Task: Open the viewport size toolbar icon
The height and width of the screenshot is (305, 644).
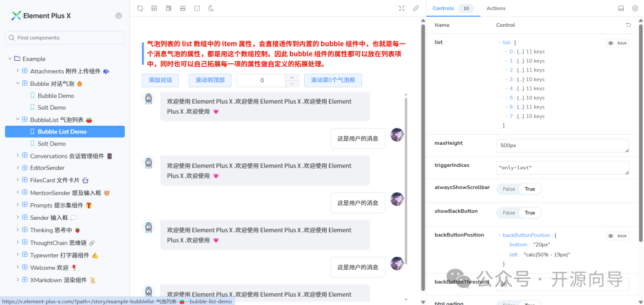Action: (183, 8)
